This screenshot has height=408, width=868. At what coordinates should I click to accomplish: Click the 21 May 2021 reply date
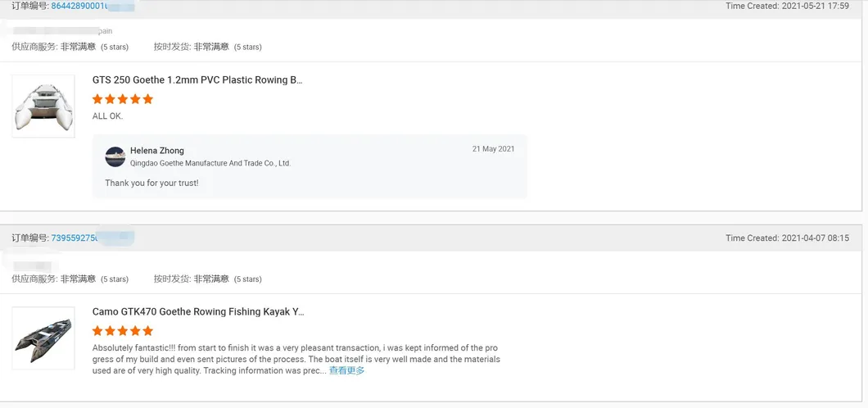pyautogui.click(x=493, y=149)
